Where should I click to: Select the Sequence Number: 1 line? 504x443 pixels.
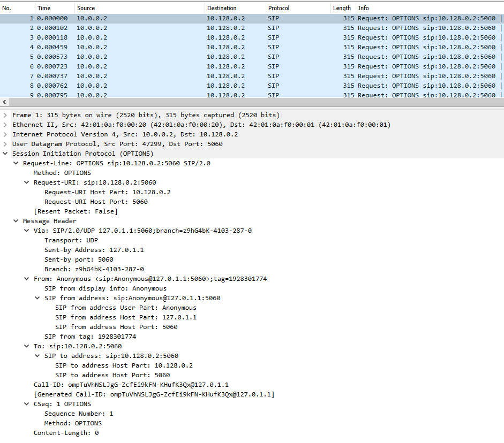click(x=79, y=414)
